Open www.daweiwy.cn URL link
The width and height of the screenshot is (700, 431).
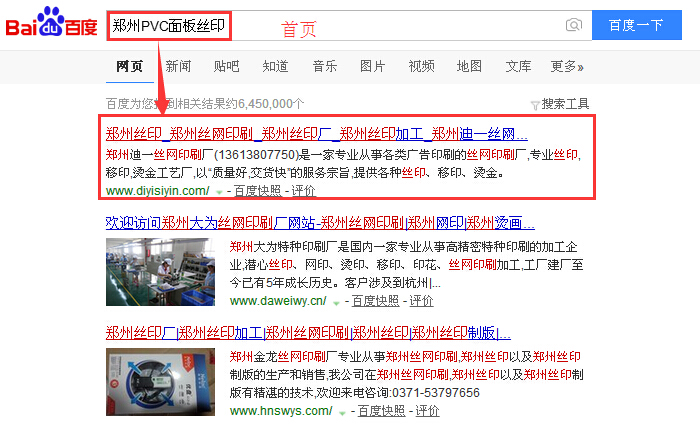click(x=278, y=301)
